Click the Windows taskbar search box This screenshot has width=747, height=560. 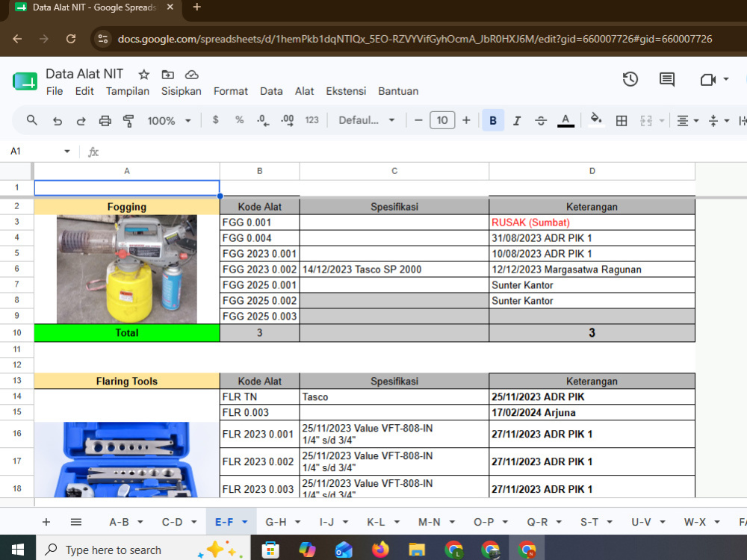click(x=143, y=550)
